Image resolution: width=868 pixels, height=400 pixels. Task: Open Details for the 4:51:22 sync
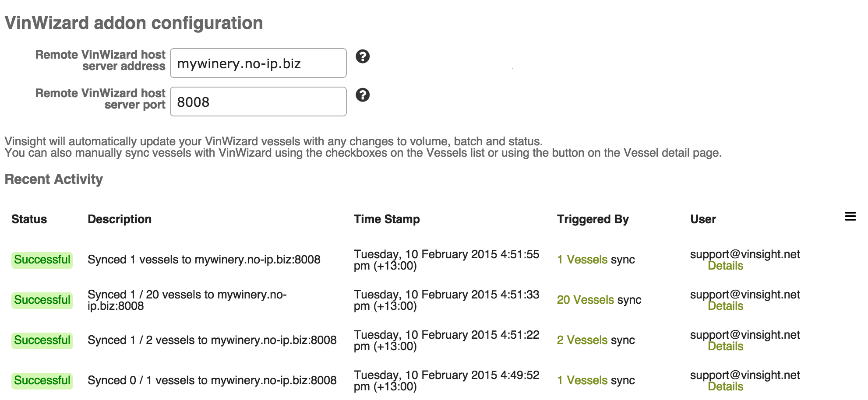click(726, 346)
